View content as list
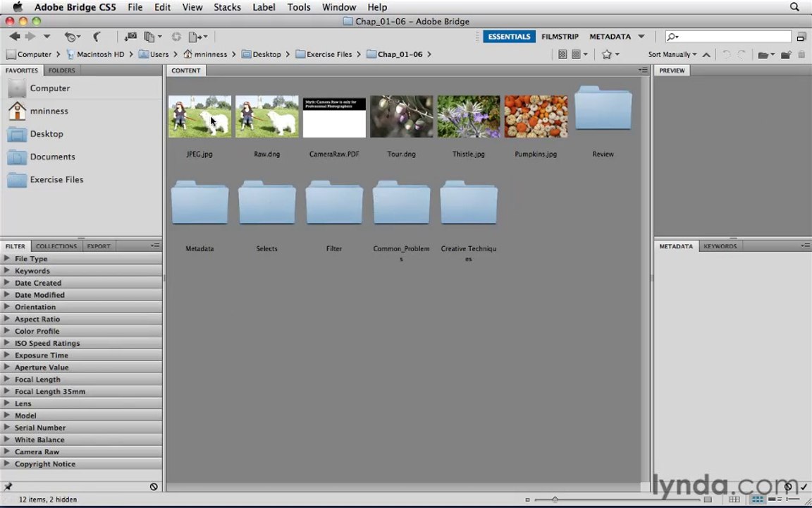Viewport: 812px width, 508px height. pyautogui.click(x=793, y=500)
